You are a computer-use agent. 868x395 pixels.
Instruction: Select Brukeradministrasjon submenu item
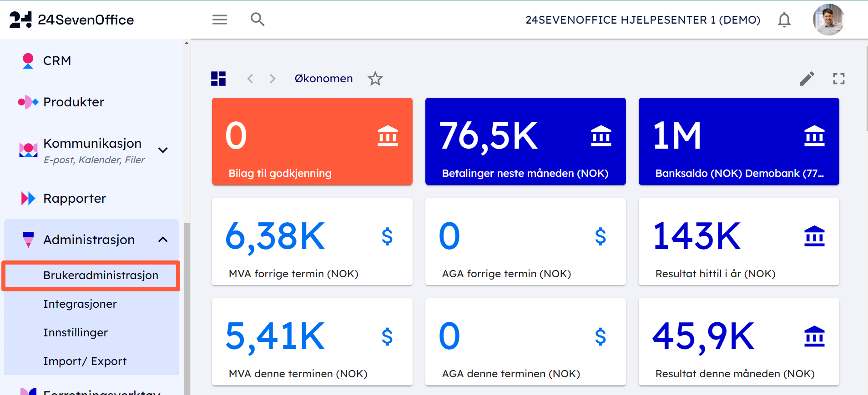(101, 275)
